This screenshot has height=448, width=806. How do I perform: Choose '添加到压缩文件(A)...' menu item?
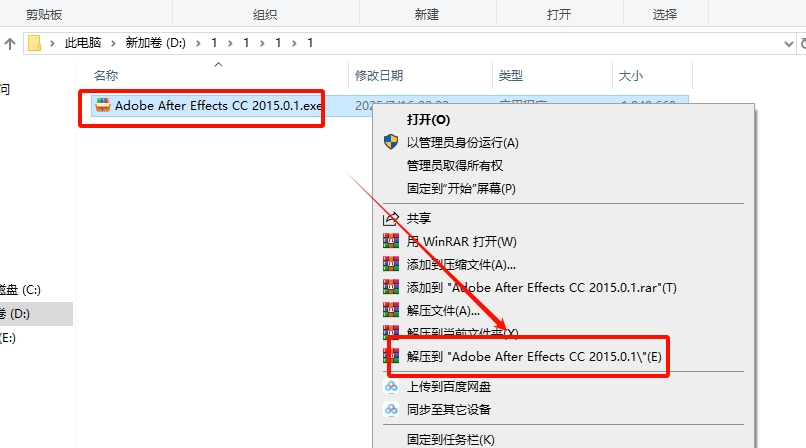461,264
